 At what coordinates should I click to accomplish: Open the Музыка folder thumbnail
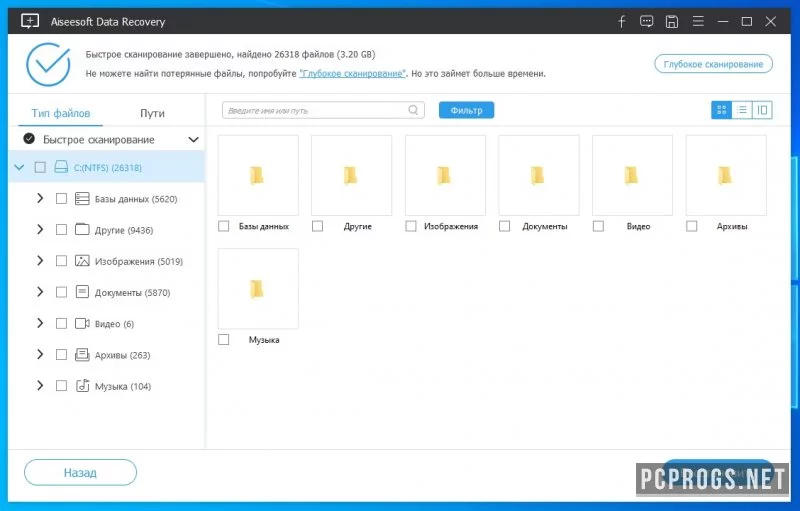[x=258, y=289]
